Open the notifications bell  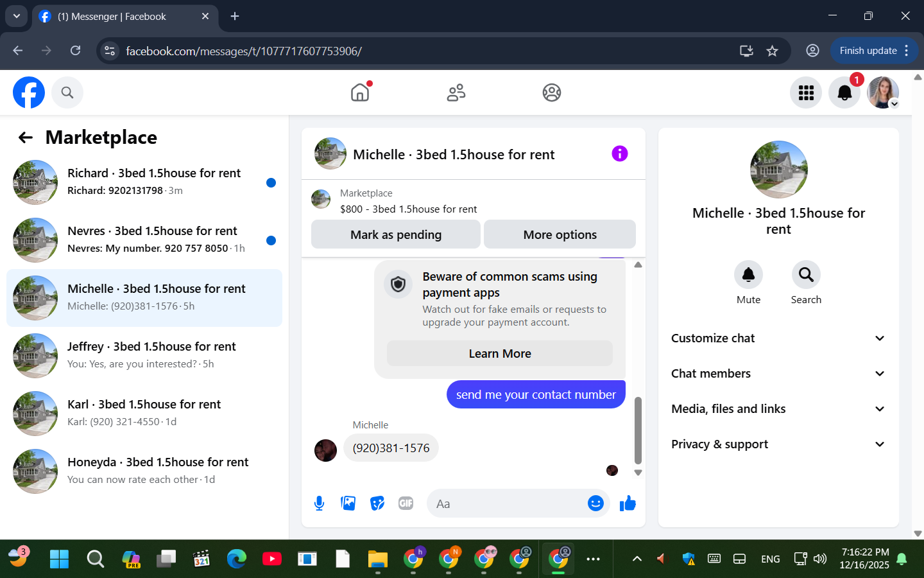844,92
